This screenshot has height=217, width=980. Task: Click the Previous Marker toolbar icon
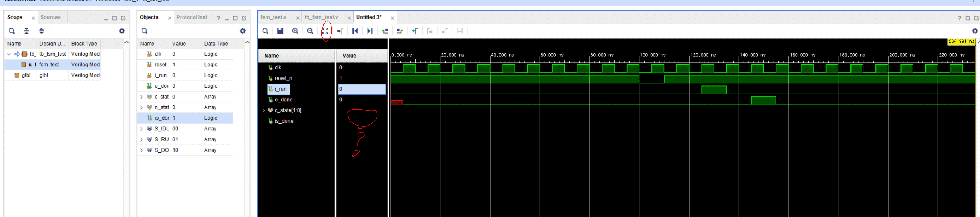430,31
